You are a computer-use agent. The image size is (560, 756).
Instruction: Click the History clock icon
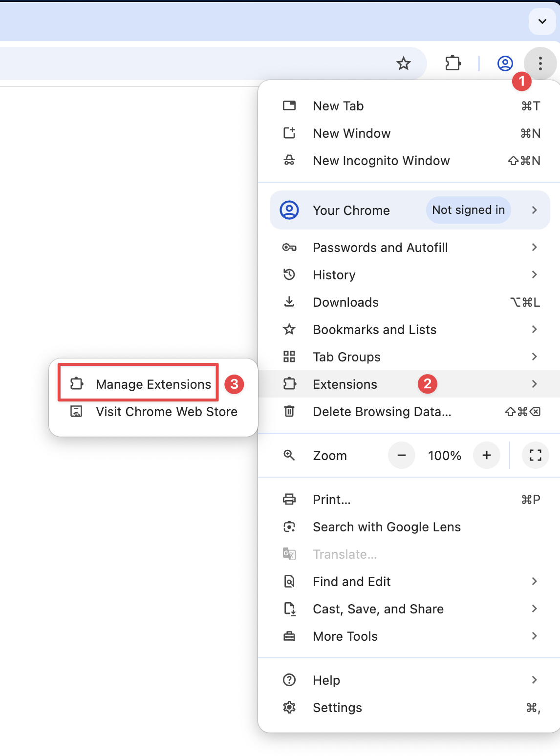(x=289, y=275)
